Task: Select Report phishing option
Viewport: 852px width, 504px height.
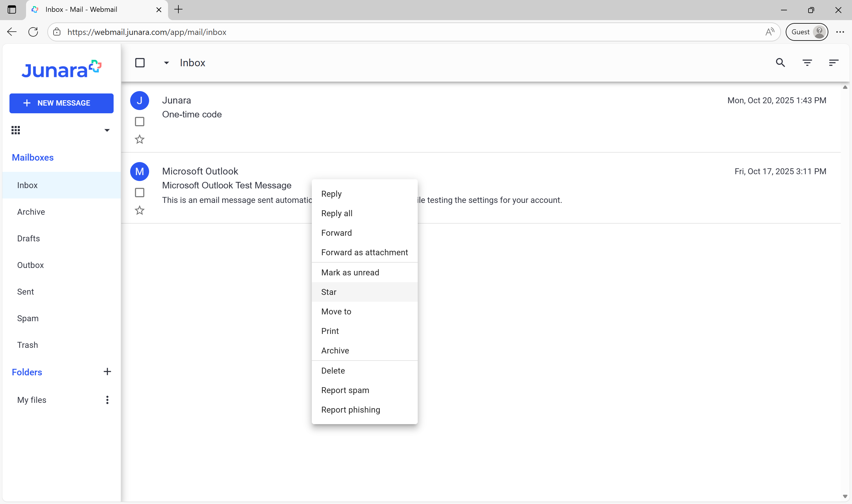Action: click(x=364, y=410)
